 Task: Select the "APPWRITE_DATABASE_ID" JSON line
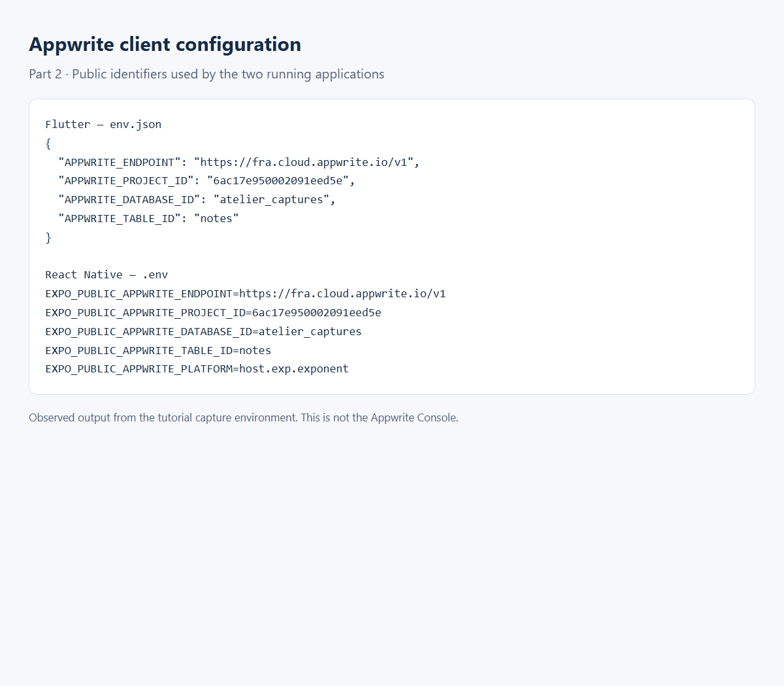click(197, 200)
